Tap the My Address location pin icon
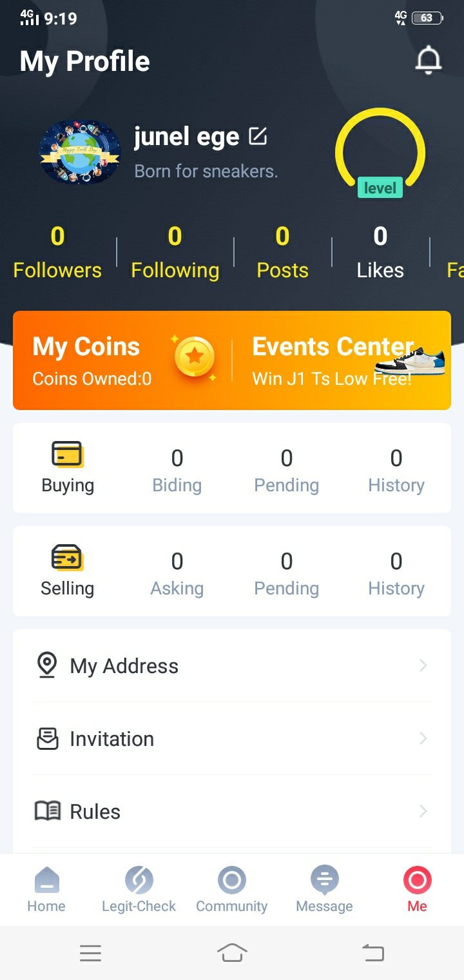The width and height of the screenshot is (464, 980). tap(46, 665)
